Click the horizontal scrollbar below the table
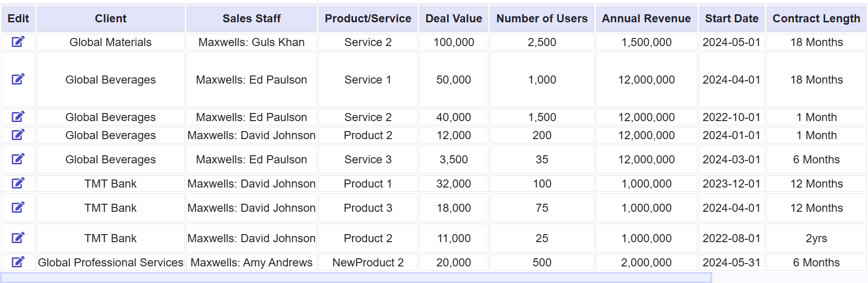The width and height of the screenshot is (868, 283). [x=356, y=278]
